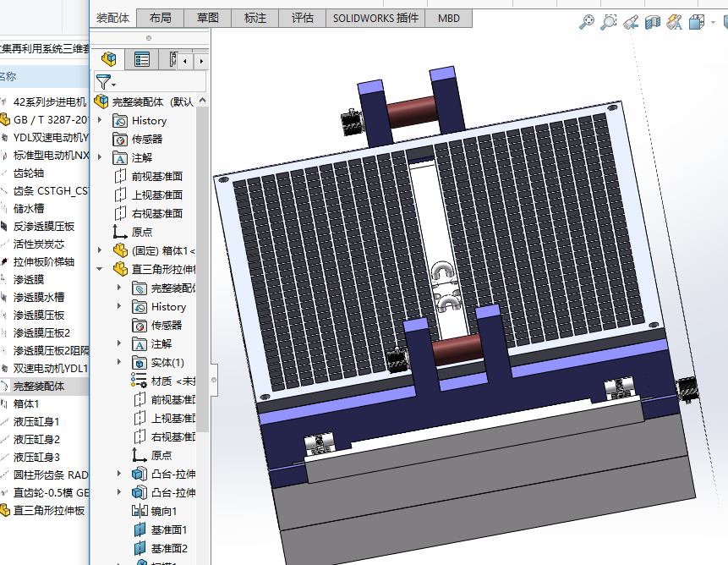This screenshot has height=565, width=728.
Task: Collapse the 直三角形拉伸 component node
Action: click(100, 269)
